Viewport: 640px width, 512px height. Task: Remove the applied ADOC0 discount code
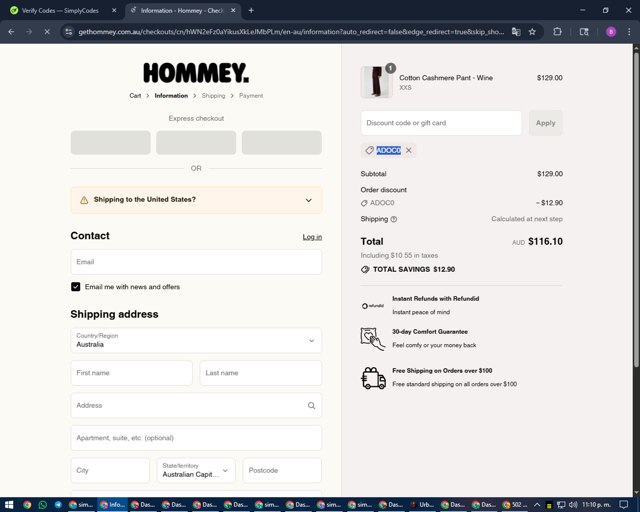tap(409, 150)
